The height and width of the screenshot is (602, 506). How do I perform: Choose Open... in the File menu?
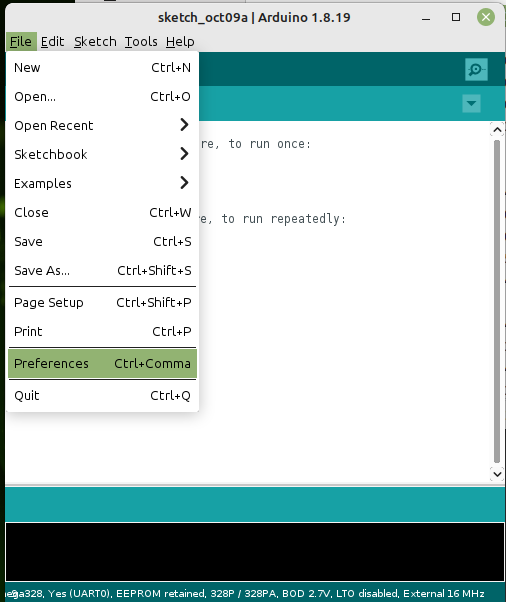pos(103,96)
